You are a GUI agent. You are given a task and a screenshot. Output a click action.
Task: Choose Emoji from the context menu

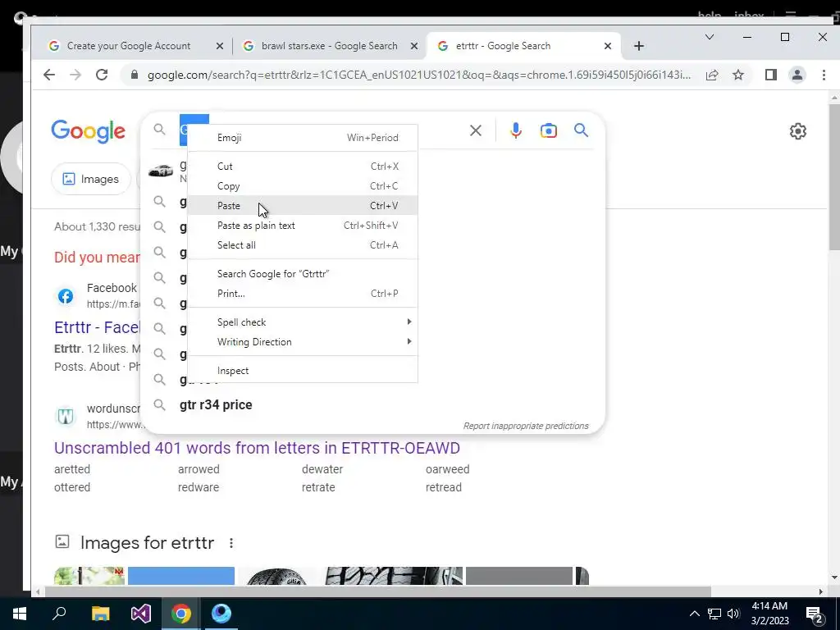[303, 138]
